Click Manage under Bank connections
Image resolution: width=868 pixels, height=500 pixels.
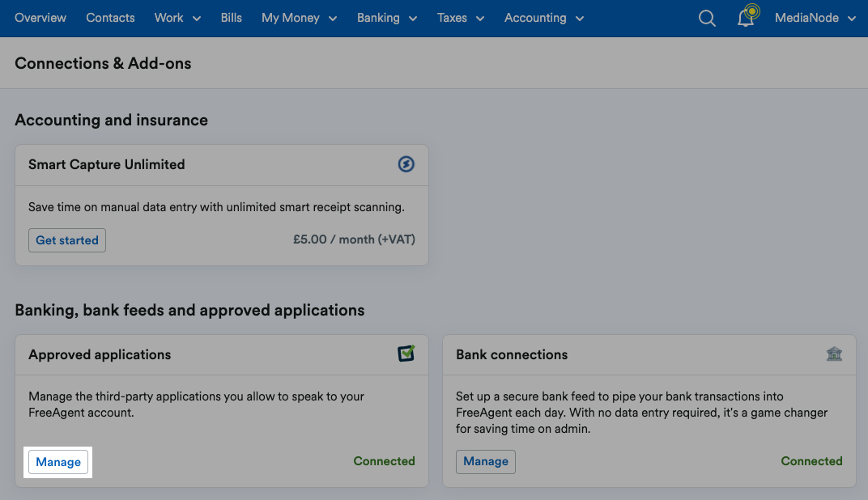click(485, 461)
